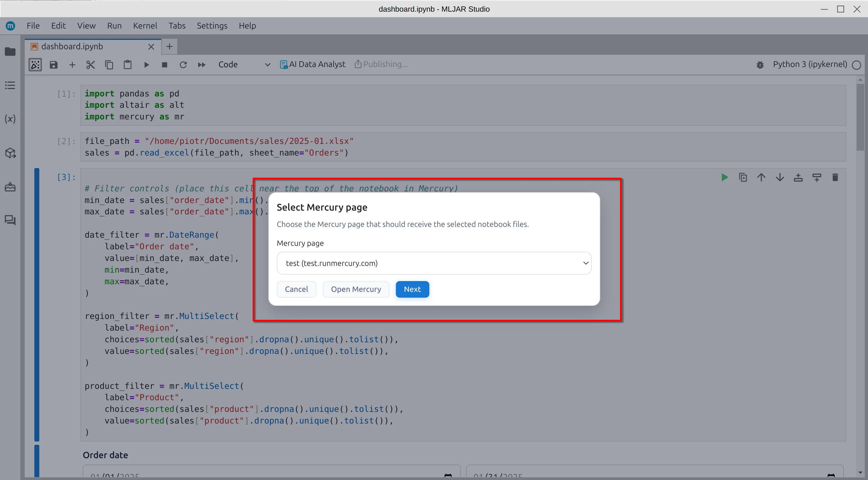Run the selected cell from the notebook toolbar

click(146, 64)
